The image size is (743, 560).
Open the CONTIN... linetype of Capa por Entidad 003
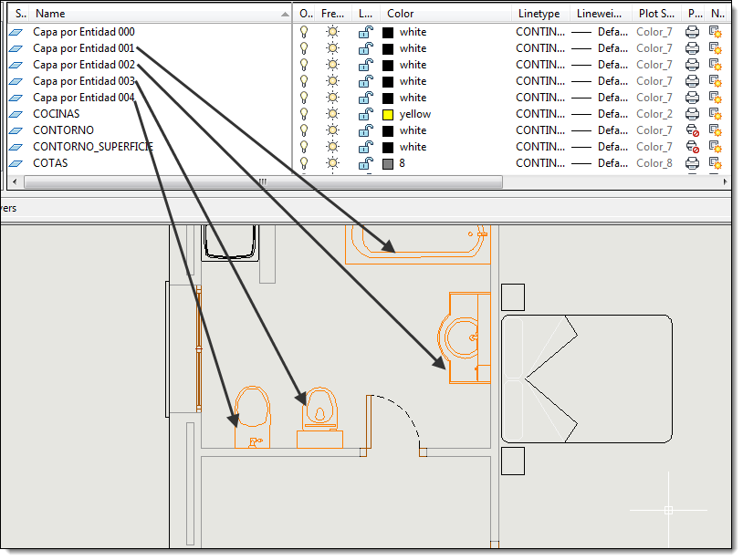coord(540,81)
